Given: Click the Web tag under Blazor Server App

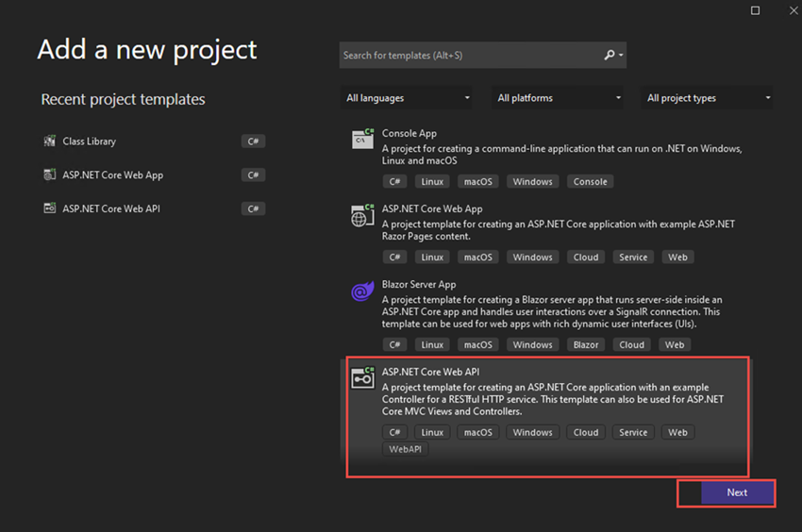Looking at the screenshot, I should click(675, 345).
